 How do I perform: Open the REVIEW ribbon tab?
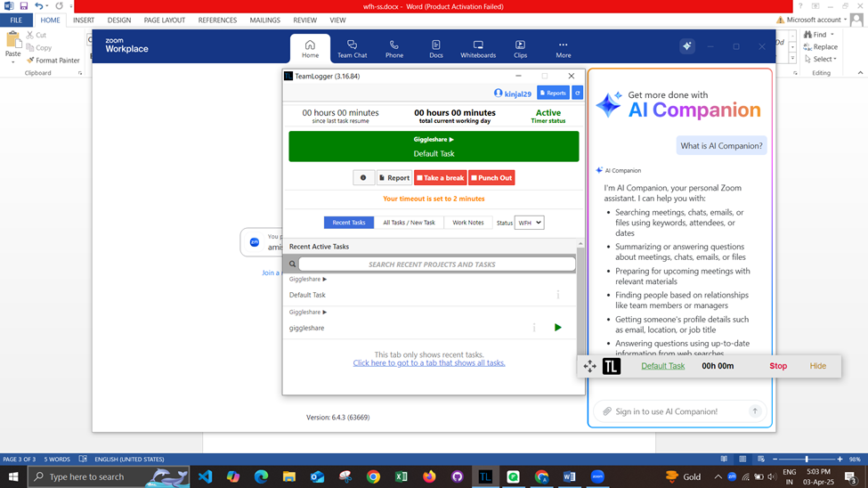pos(305,20)
